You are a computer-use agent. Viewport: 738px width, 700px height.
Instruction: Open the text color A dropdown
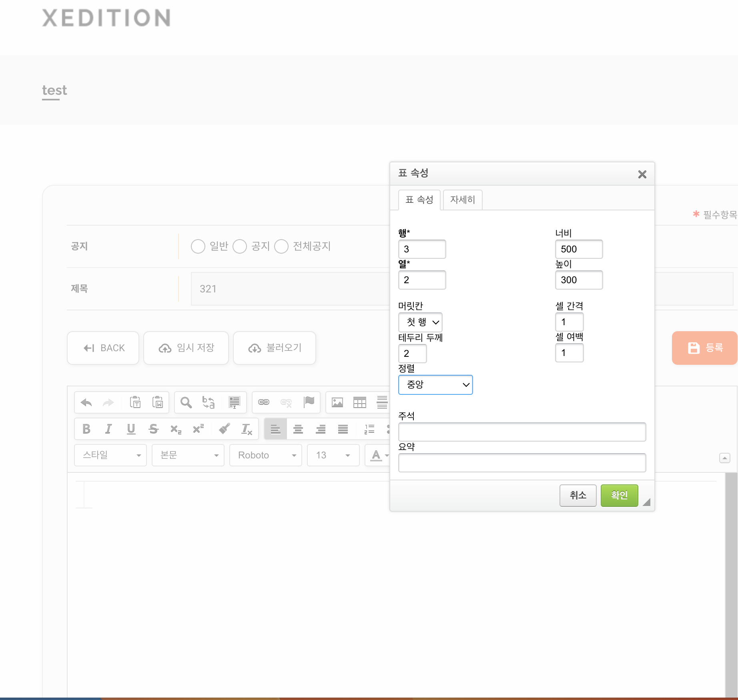(x=379, y=455)
